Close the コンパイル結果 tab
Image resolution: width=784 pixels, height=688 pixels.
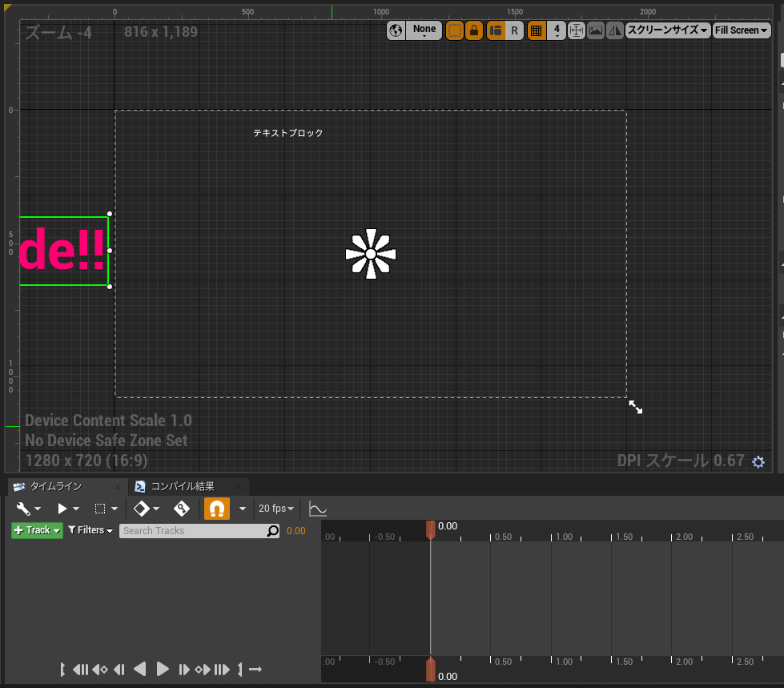(239, 486)
